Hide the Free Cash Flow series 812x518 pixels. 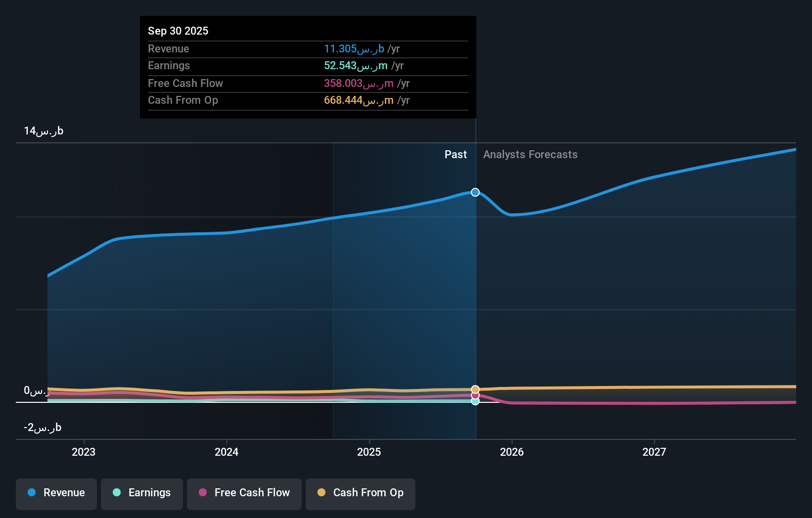(x=244, y=493)
